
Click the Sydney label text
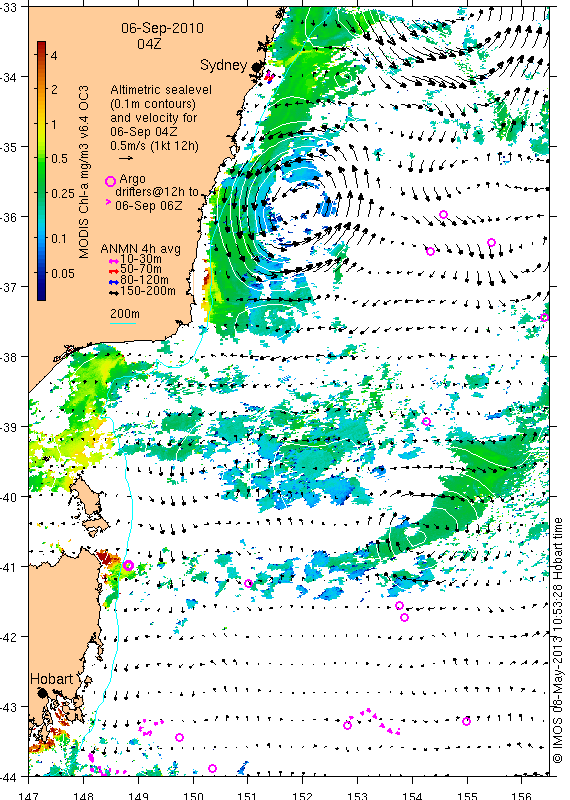(224, 65)
